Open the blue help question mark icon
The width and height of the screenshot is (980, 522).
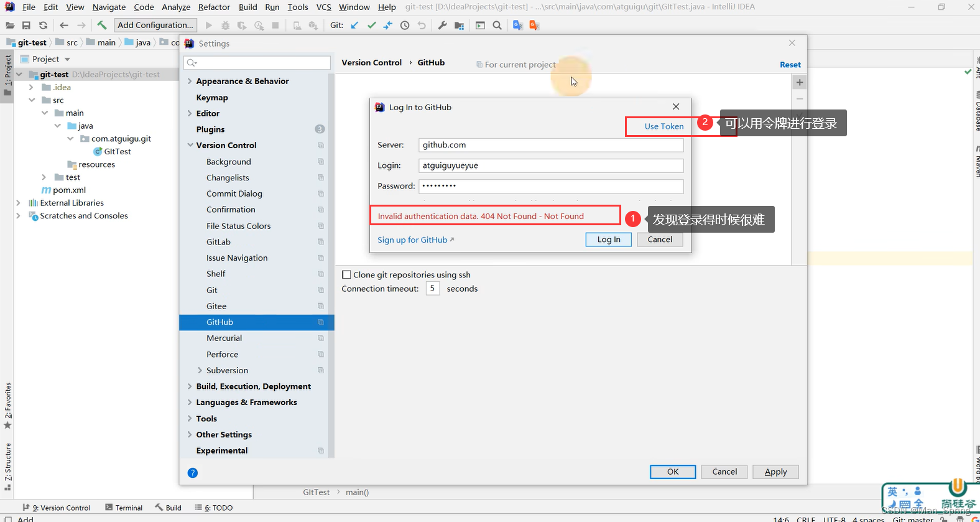coord(193,473)
